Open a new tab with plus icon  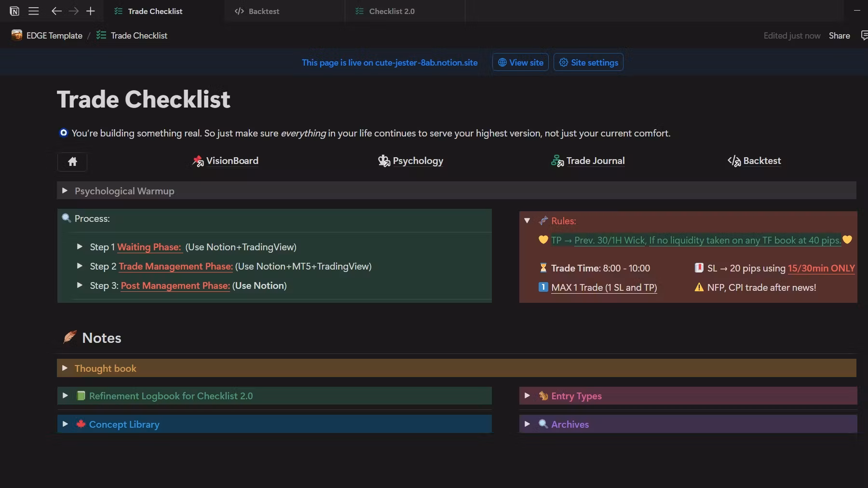tap(91, 11)
